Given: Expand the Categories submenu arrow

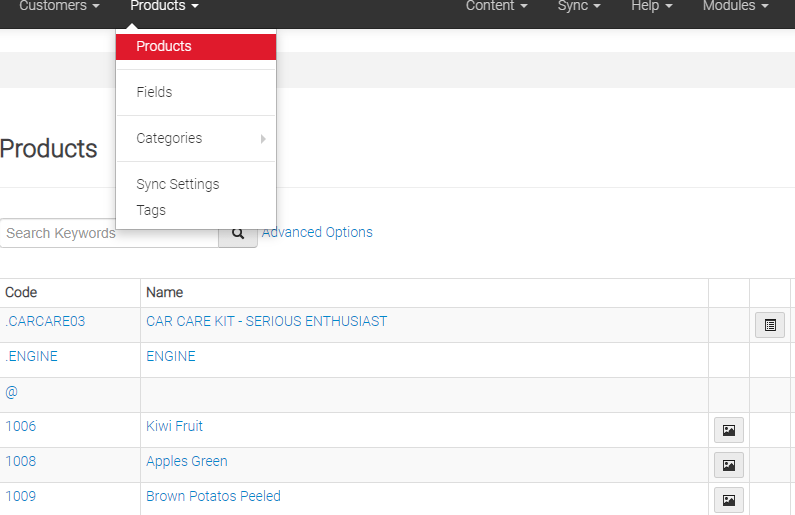Looking at the screenshot, I should (x=263, y=138).
